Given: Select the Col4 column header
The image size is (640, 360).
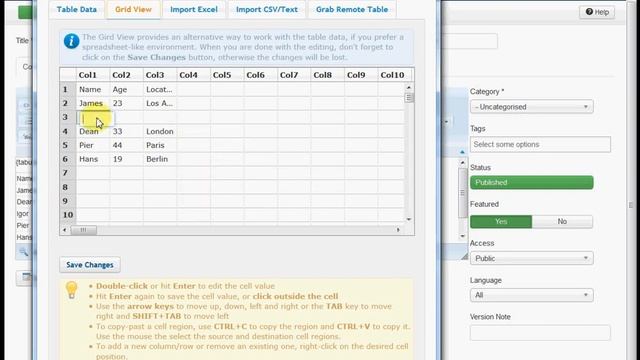Looking at the screenshot, I should point(193,75).
